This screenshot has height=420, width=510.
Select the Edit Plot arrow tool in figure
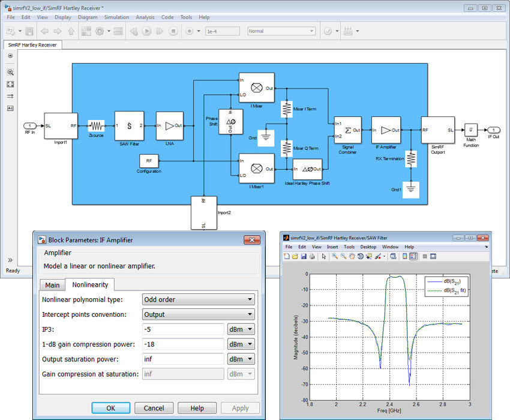pos(324,256)
